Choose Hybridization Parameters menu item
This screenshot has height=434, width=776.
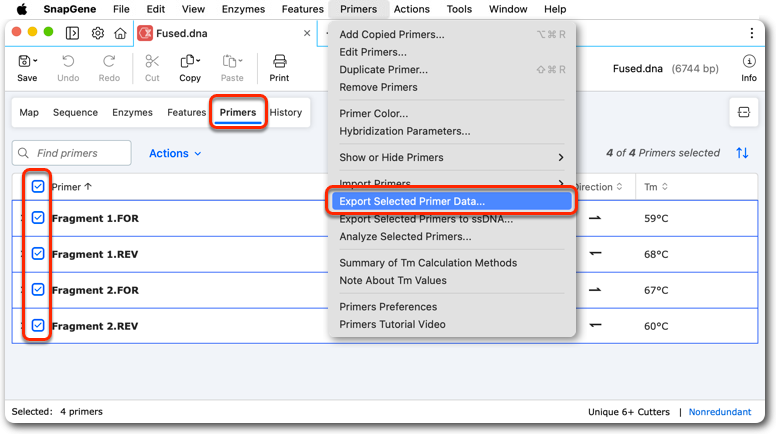point(452,131)
